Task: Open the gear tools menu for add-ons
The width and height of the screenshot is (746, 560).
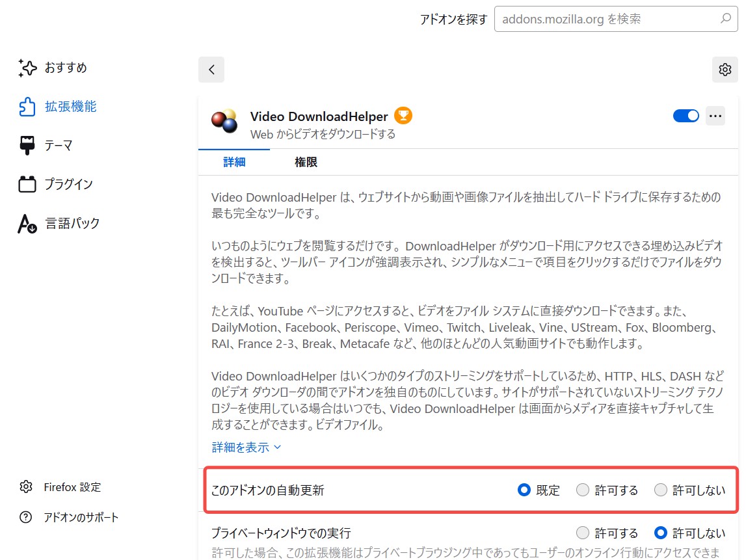Action: (725, 70)
